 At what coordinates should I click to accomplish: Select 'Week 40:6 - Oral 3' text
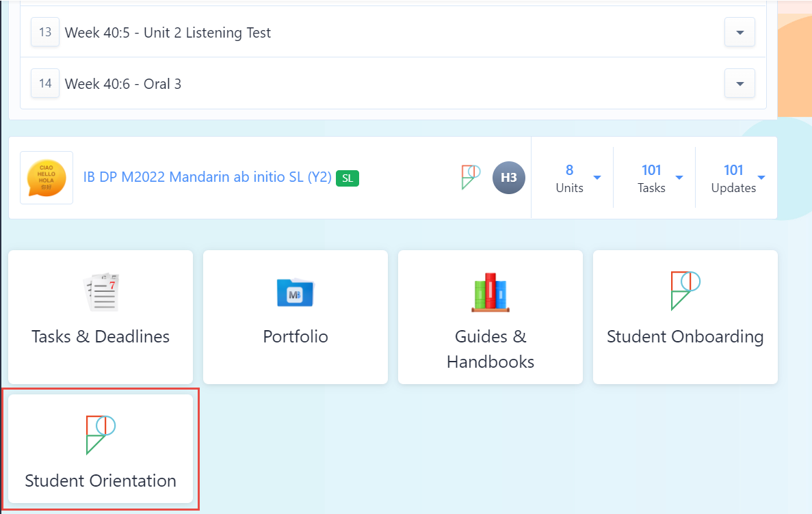pyautogui.click(x=123, y=84)
